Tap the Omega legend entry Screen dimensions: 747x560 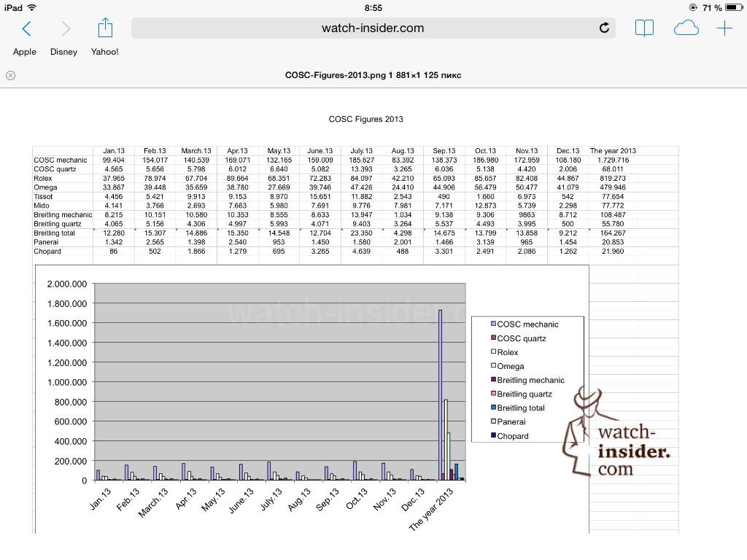(x=508, y=366)
